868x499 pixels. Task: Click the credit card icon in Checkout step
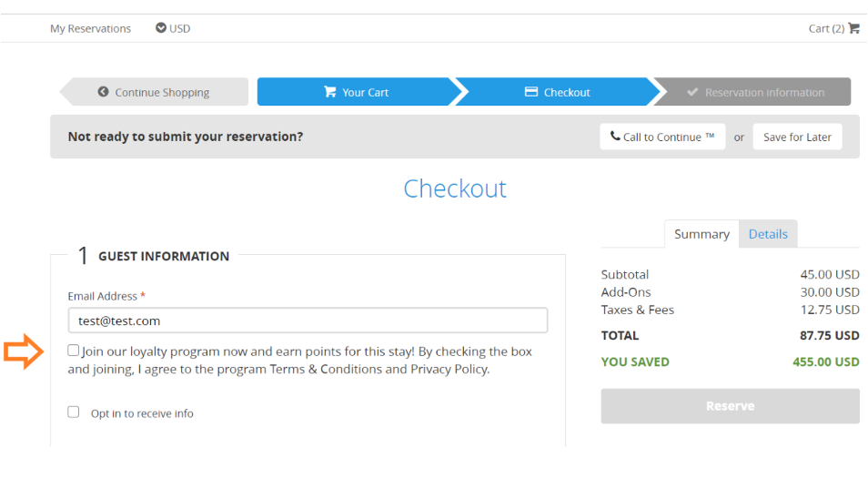531,92
